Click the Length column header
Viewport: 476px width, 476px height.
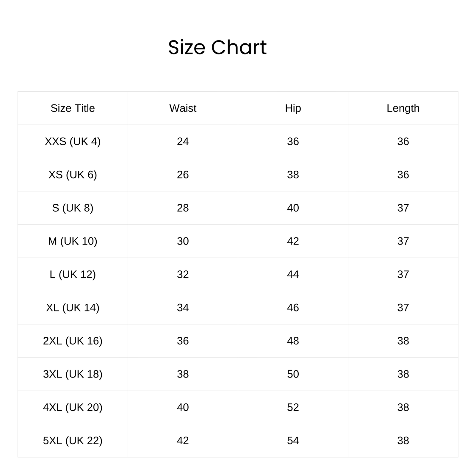pos(403,108)
